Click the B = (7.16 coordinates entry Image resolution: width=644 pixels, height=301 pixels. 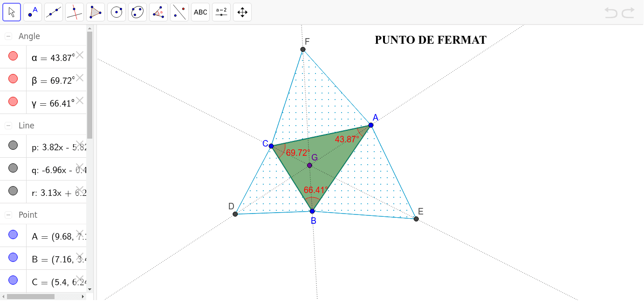pyautogui.click(x=59, y=260)
